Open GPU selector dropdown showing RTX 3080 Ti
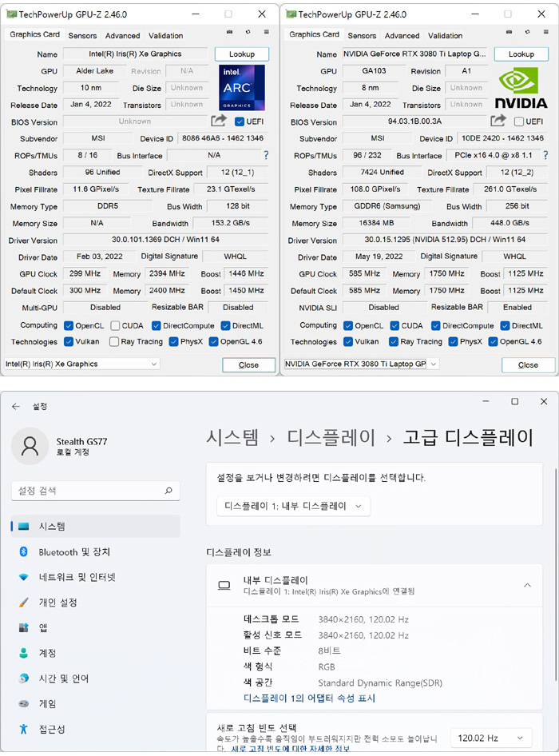The width and height of the screenshot is (559, 756). [361, 364]
